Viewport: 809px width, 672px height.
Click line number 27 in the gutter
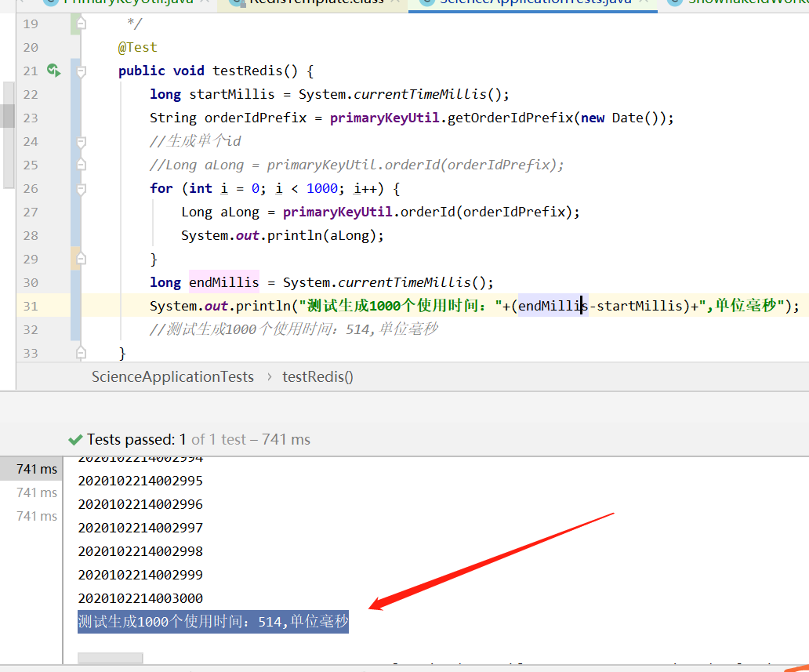tap(31, 212)
